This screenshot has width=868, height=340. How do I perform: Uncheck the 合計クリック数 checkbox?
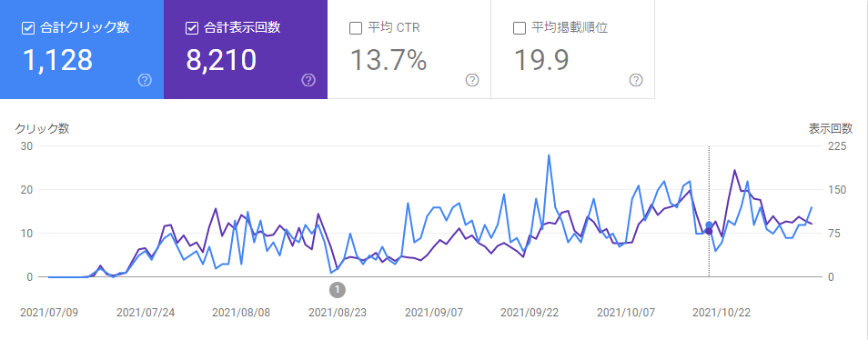28,28
